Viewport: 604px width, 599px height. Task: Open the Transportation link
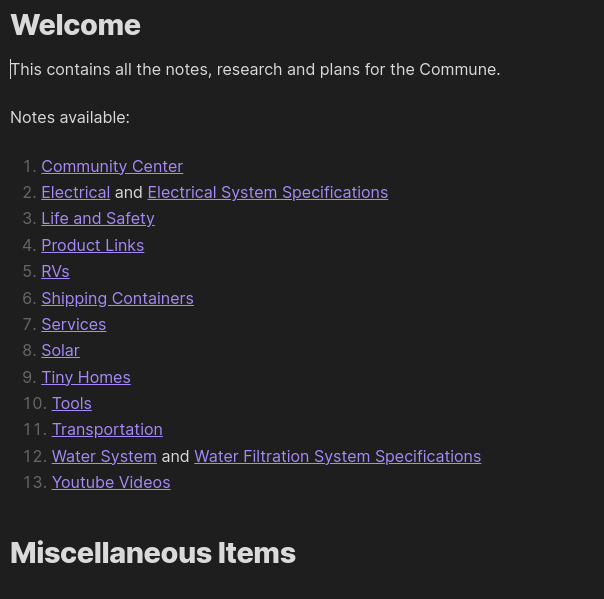[107, 429]
